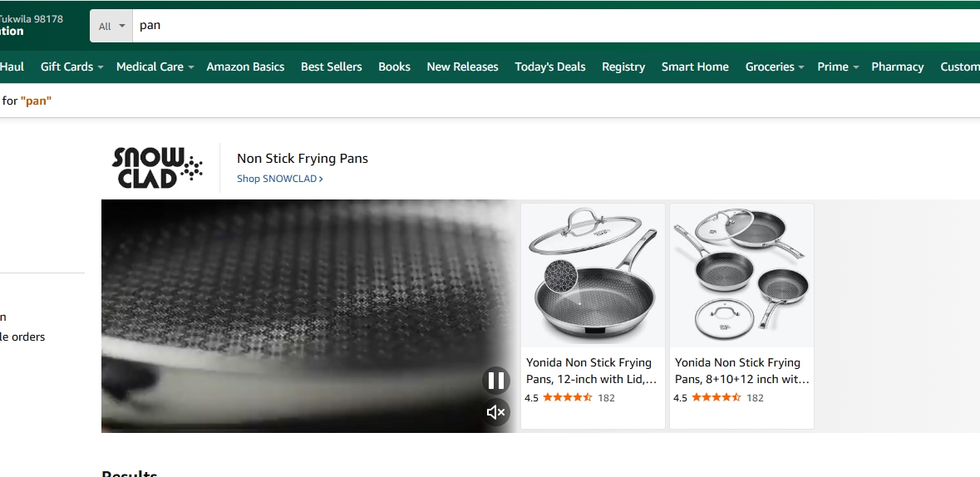Viewport: 980px width, 477px height.
Task: Expand the Medical Care dropdown
Action: 155,66
